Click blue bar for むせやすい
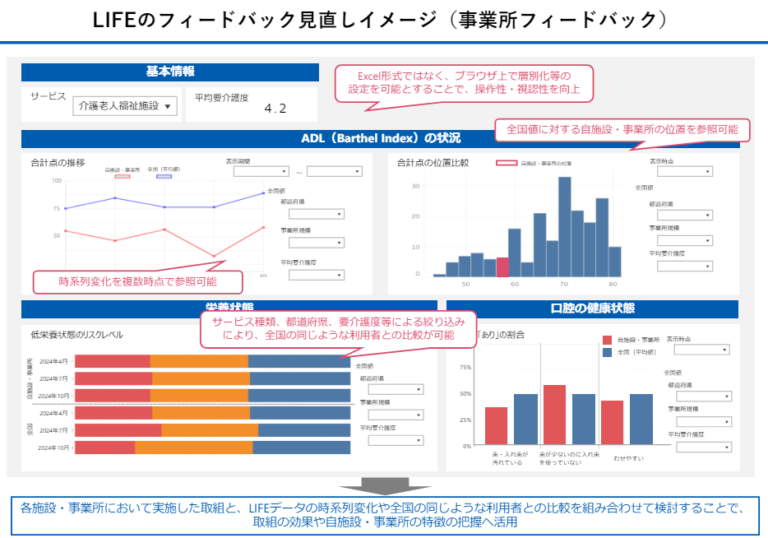Viewport: 768px width, 538px height. coord(641,419)
